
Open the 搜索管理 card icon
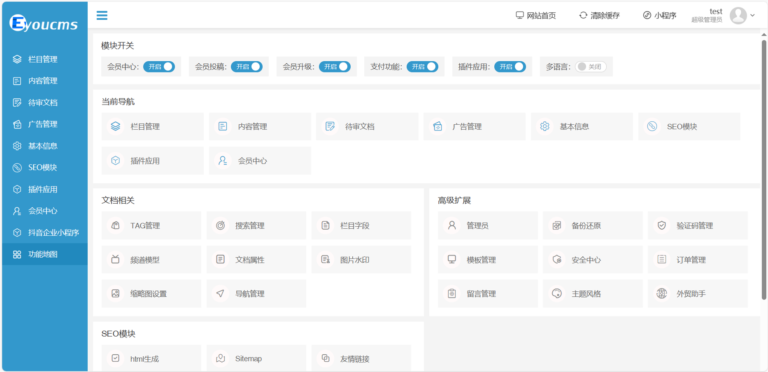pos(220,225)
